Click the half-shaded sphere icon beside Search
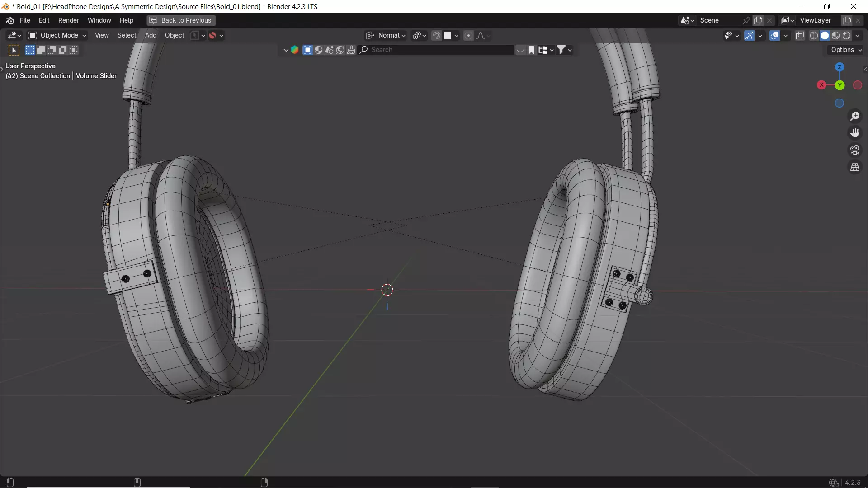The image size is (868, 488). pos(318,50)
